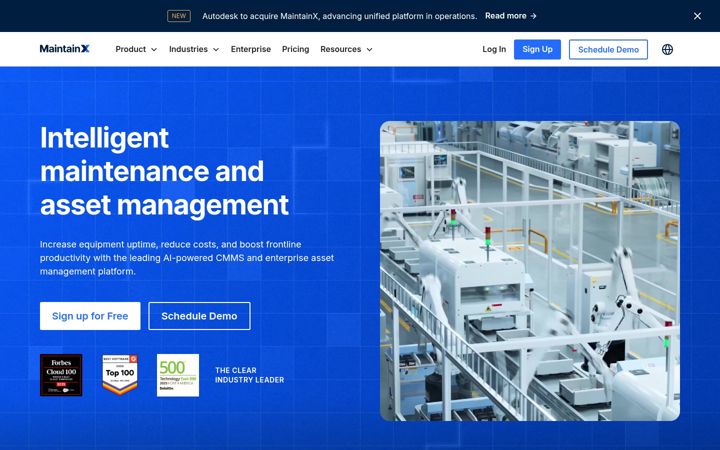Click the NEW tag in banner

(x=179, y=16)
